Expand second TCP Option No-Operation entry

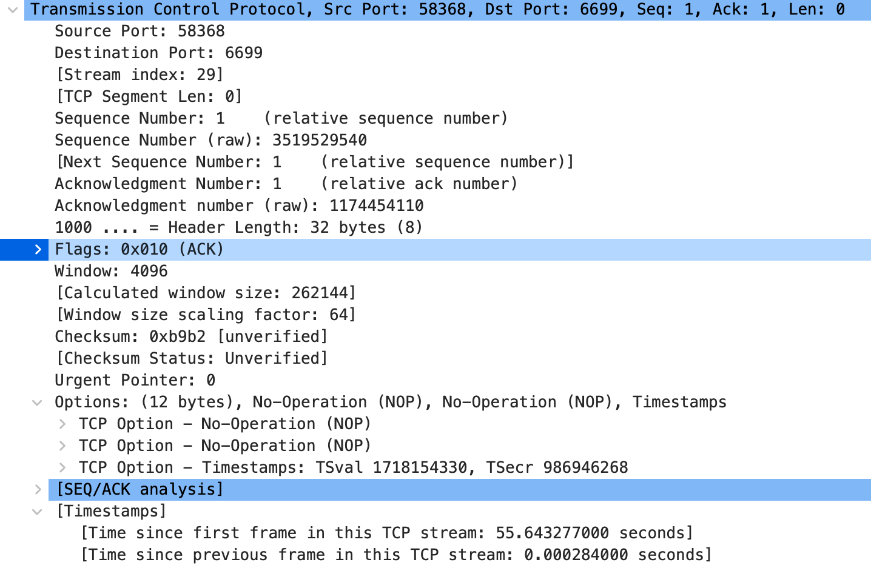pos(62,446)
